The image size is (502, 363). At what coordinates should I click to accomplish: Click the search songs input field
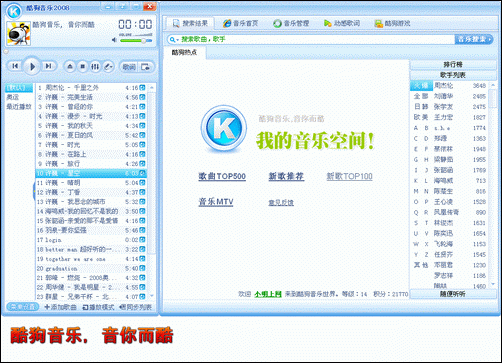317,39
